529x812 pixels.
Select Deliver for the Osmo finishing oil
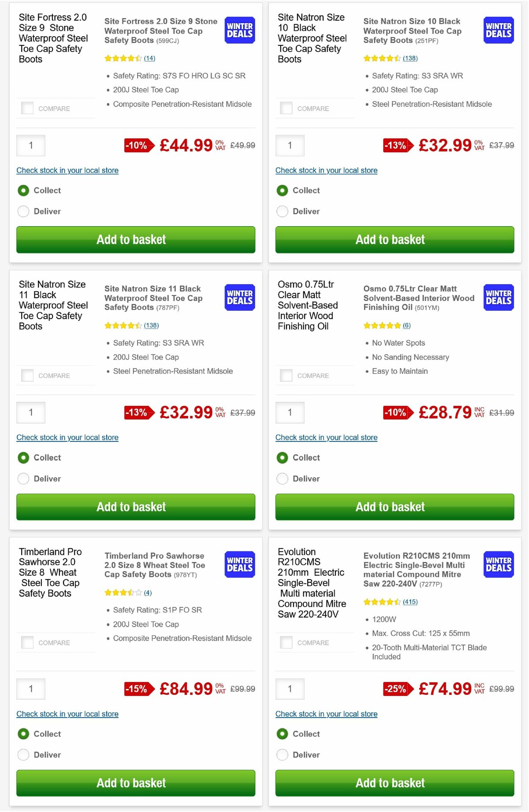coord(282,479)
